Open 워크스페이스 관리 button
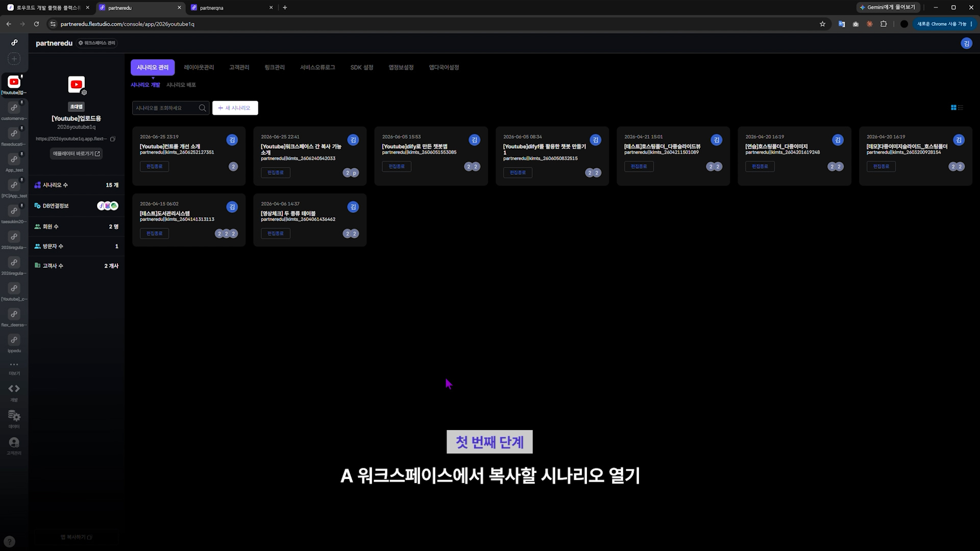Viewport: 980px width, 551px height. pyautogui.click(x=96, y=43)
